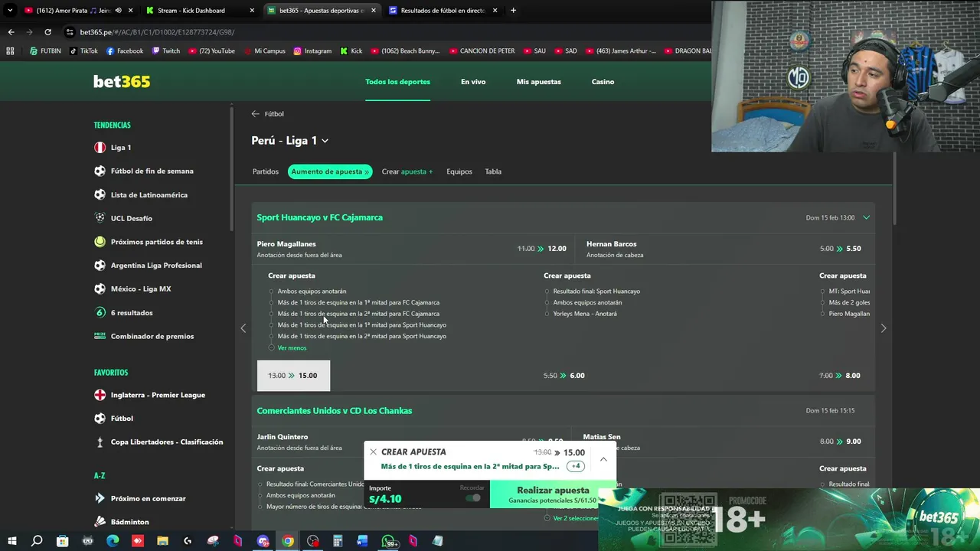Open Próximos partidos de tenis

tap(156, 242)
